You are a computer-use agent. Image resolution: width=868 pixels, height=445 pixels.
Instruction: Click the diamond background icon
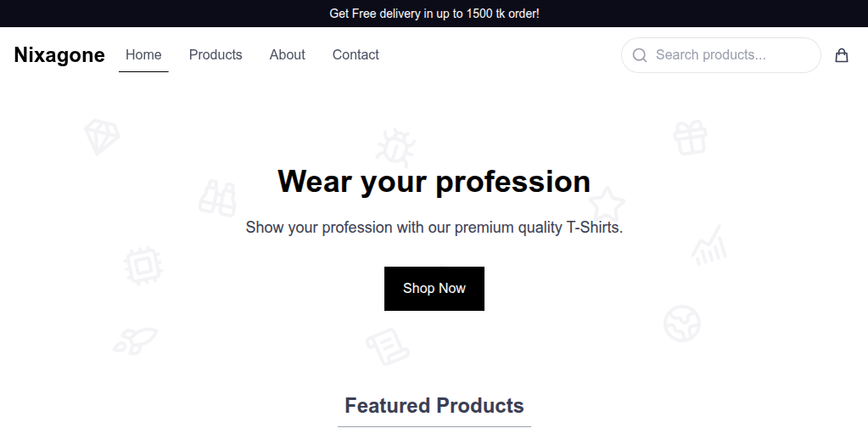(102, 136)
